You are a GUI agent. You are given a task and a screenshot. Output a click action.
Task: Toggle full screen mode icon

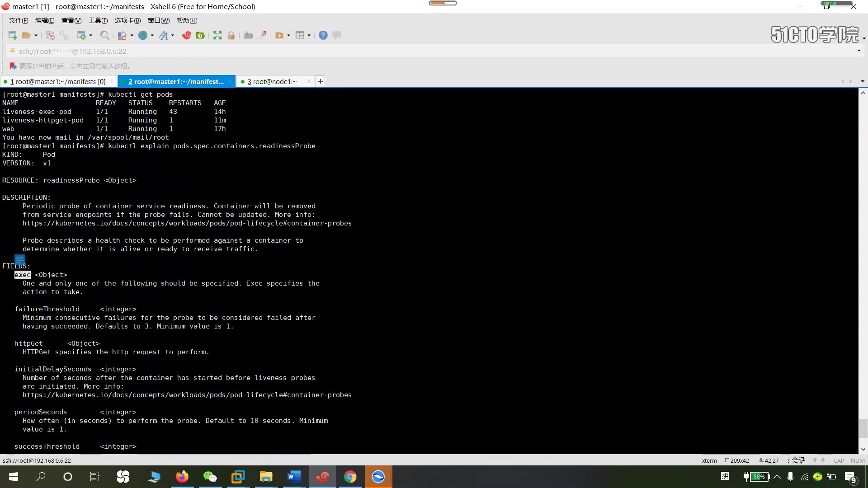click(x=217, y=35)
